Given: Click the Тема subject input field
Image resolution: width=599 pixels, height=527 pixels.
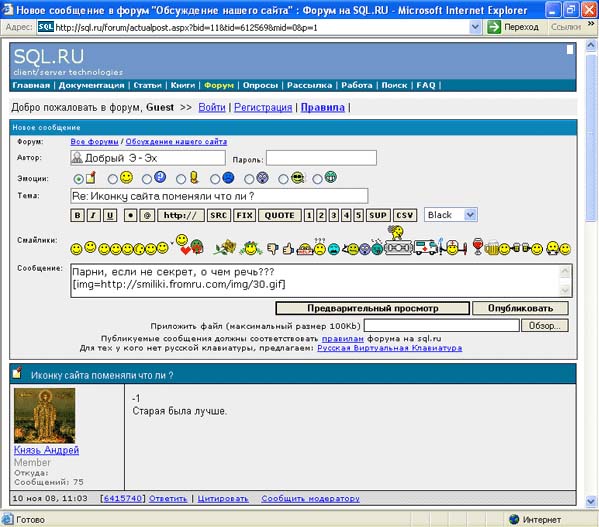Looking at the screenshot, I should (219, 196).
